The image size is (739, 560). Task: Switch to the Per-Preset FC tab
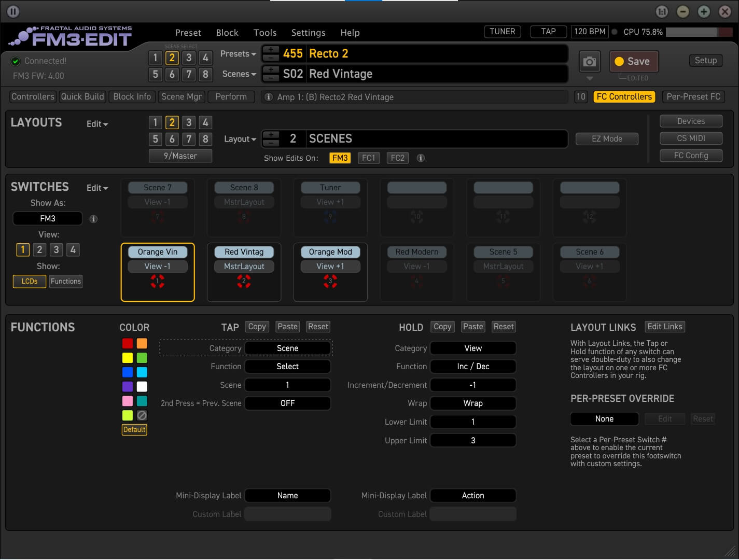pos(693,96)
